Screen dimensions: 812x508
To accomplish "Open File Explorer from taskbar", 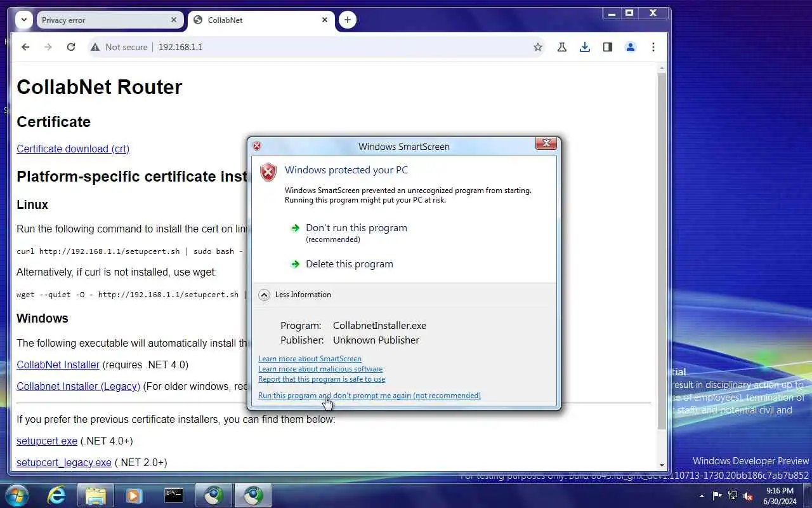I will tap(95, 495).
